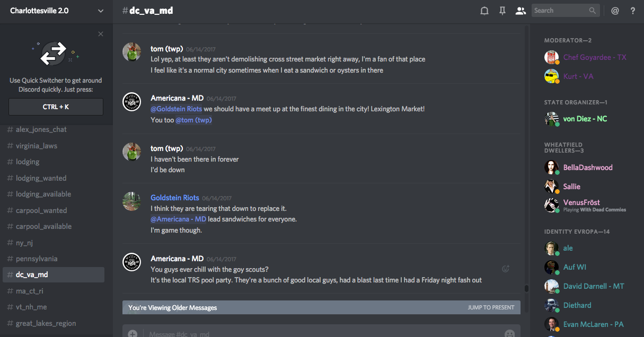Open the help question mark icon
This screenshot has width=644, height=337.
[632, 11]
